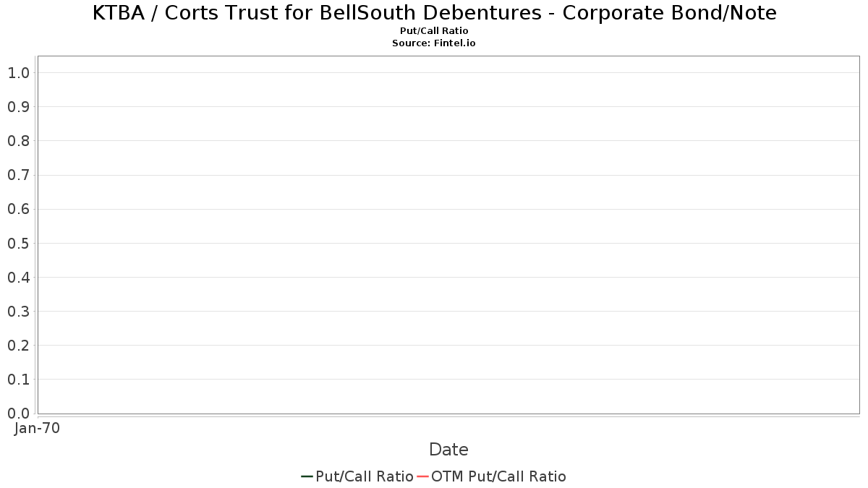Click the 0.5 y-axis tick label
This screenshot has width=868, height=488.
(x=18, y=243)
